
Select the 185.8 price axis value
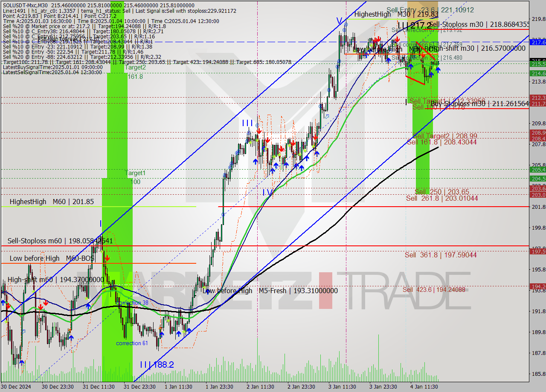pyautogui.click(x=538, y=374)
